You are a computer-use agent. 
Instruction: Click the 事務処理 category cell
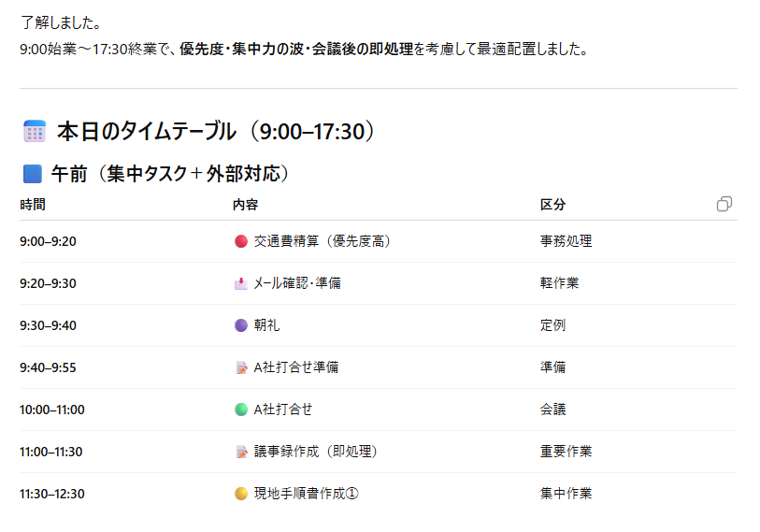point(566,241)
